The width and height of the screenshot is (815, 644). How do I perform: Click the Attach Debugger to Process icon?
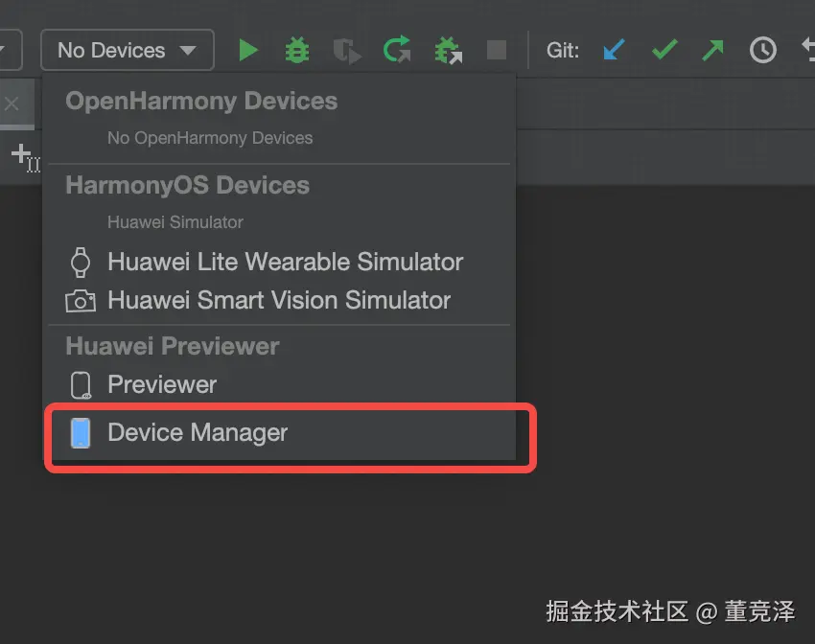coord(448,51)
